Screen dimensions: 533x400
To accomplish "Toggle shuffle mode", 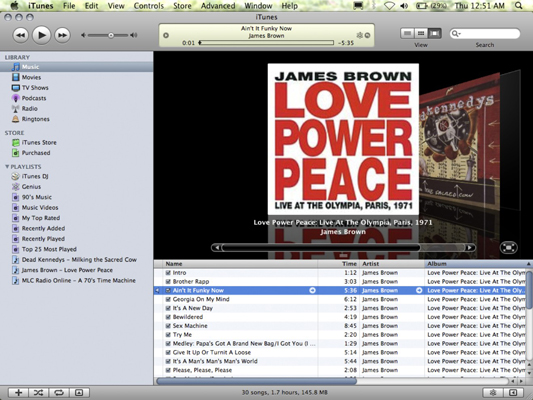I will point(38,393).
